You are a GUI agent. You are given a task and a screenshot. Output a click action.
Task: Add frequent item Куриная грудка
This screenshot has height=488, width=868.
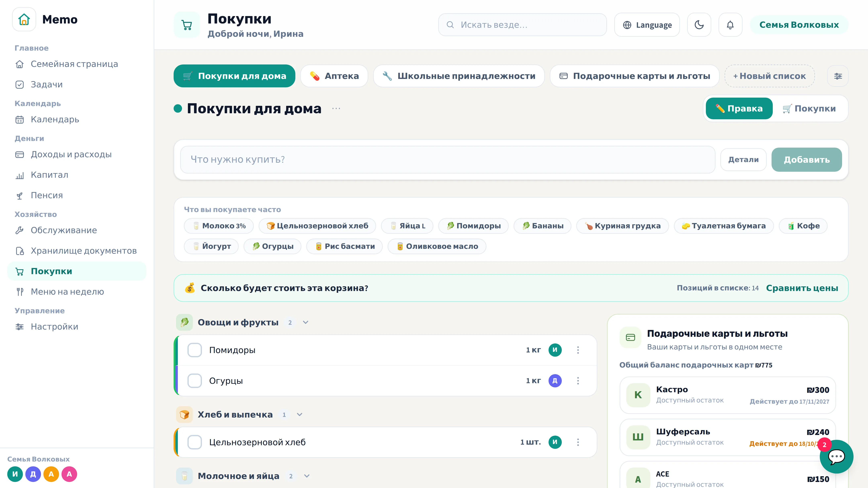pyautogui.click(x=622, y=226)
